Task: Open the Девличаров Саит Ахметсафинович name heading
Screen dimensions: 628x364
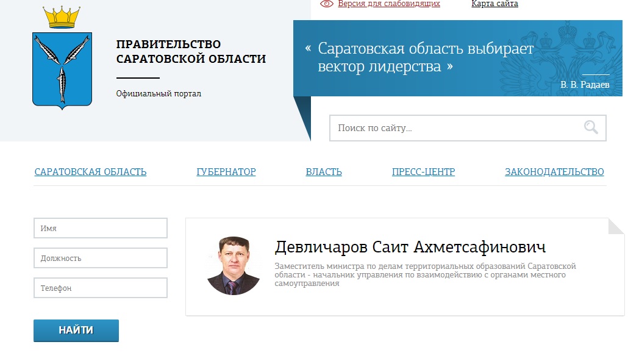Action: [x=410, y=247]
